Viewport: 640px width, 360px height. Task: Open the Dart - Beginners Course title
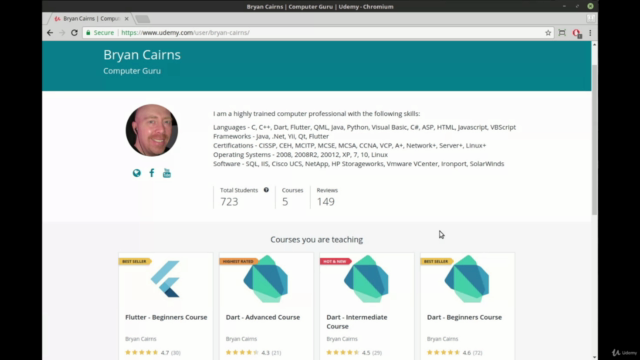click(x=464, y=317)
